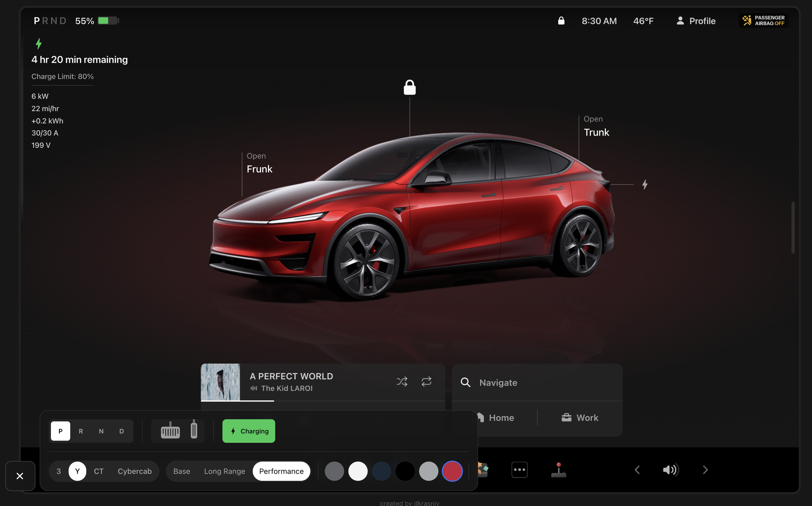This screenshot has width=812, height=506.
Task: Click the charging port lightning icon
Action: point(645,184)
